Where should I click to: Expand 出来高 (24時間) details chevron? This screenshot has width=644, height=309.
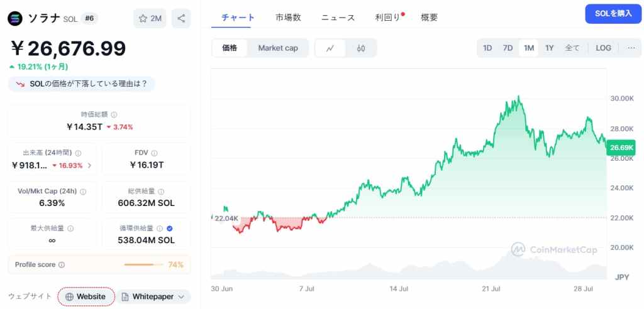[89, 166]
